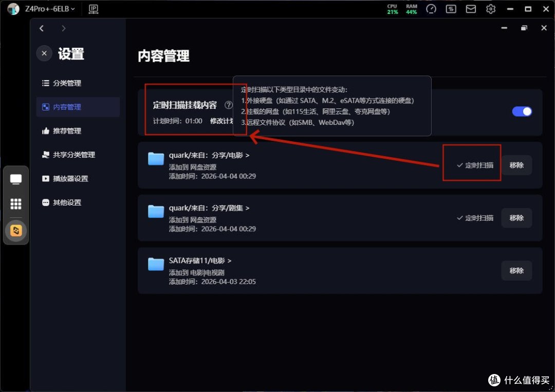
Task: Click the question mark help icon
Action: pyautogui.click(x=229, y=105)
